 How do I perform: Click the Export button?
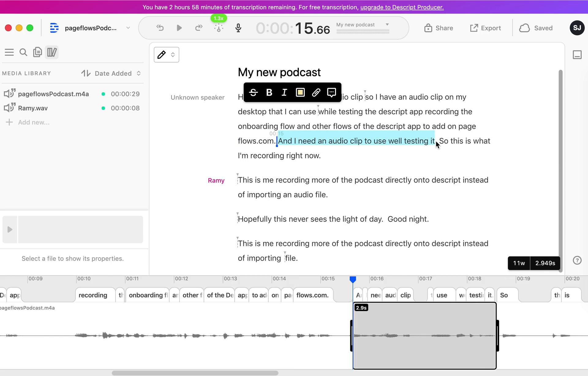point(485,28)
